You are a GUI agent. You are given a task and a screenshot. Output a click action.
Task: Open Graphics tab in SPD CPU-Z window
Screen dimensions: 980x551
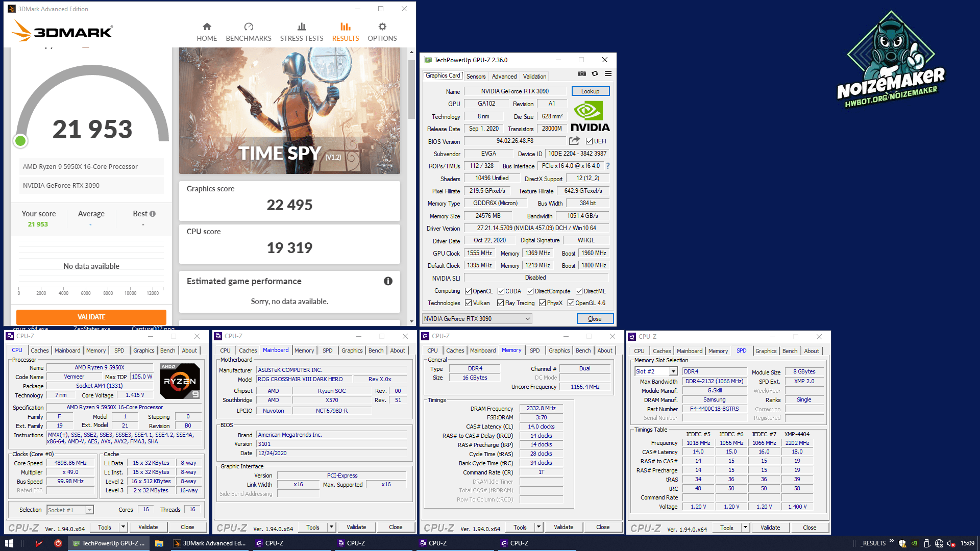tap(766, 351)
